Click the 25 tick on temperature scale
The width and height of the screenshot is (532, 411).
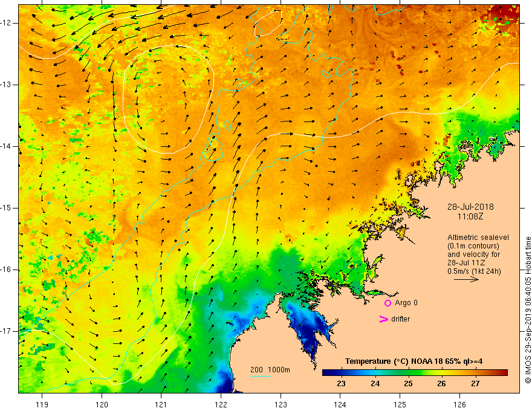click(x=408, y=384)
